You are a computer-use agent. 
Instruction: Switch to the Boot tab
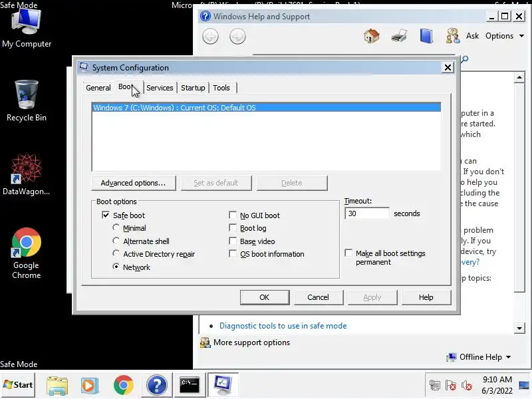pos(125,86)
